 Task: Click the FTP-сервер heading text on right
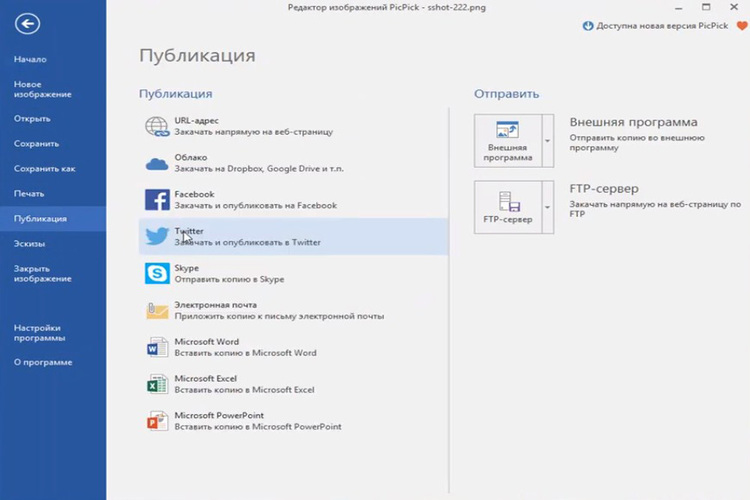pos(604,189)
